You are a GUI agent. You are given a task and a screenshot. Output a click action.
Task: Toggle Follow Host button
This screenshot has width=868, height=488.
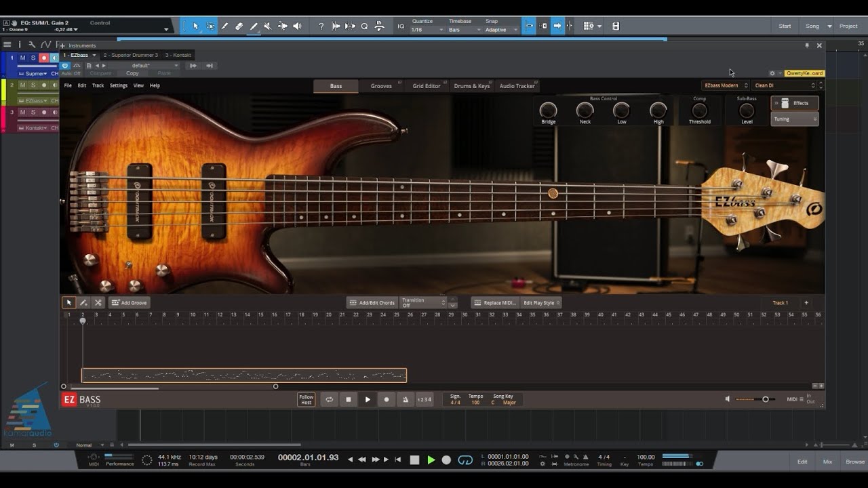[x=307, y=400]
